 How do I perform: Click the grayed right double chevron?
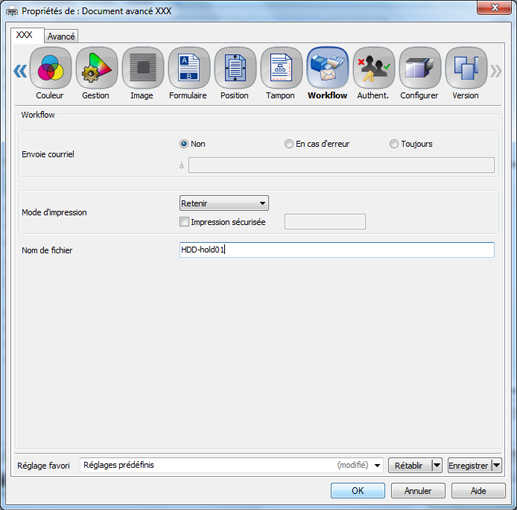click(x=496, y=71)
